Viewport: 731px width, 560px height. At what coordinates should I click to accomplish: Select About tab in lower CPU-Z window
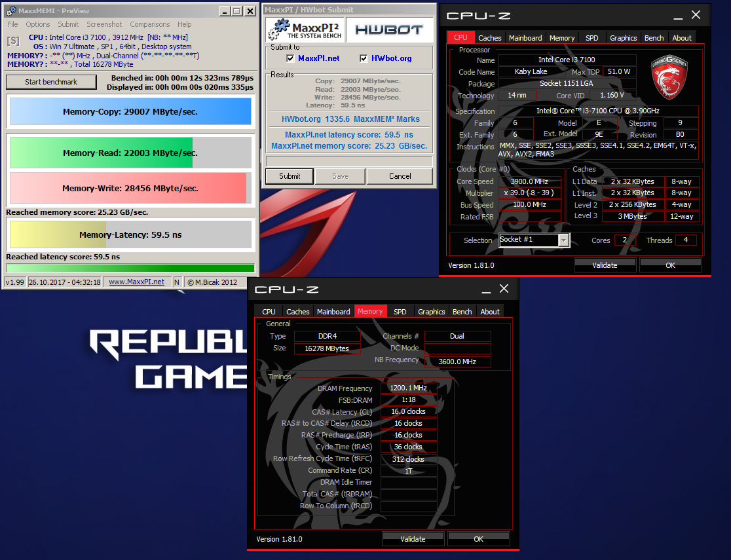[x=489, y=312]
